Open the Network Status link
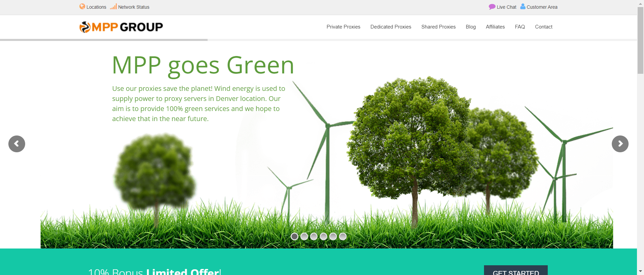The width and height of the screenshot is (644, 275). pos(133,7)
